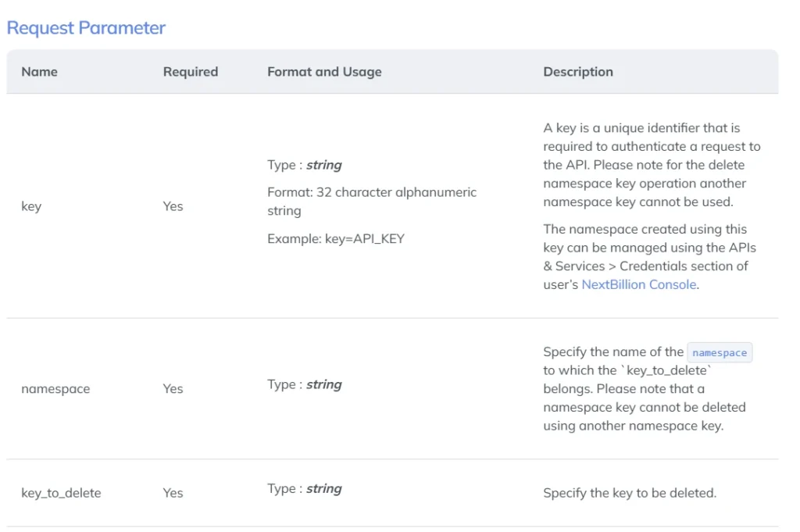Click 'Format: 32 character alphanumeric string' text
Viewport: 800px width, 532px height.
[372, 202]
